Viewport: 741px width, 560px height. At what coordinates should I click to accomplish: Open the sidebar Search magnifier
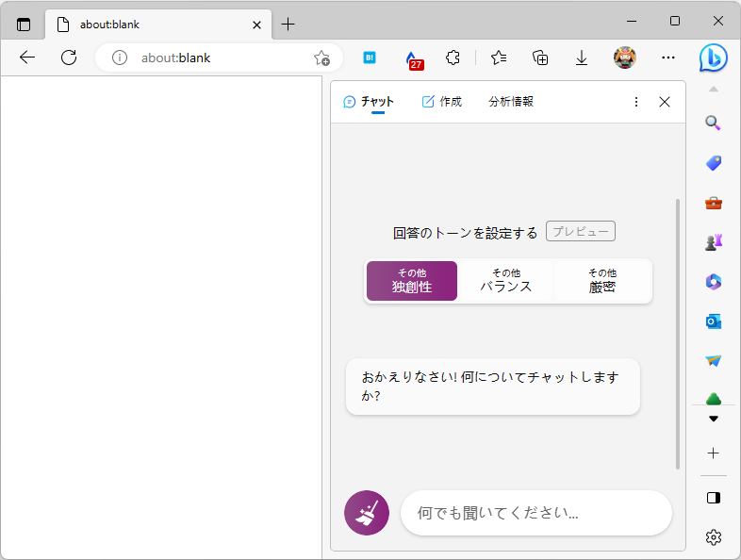(713, 123)
